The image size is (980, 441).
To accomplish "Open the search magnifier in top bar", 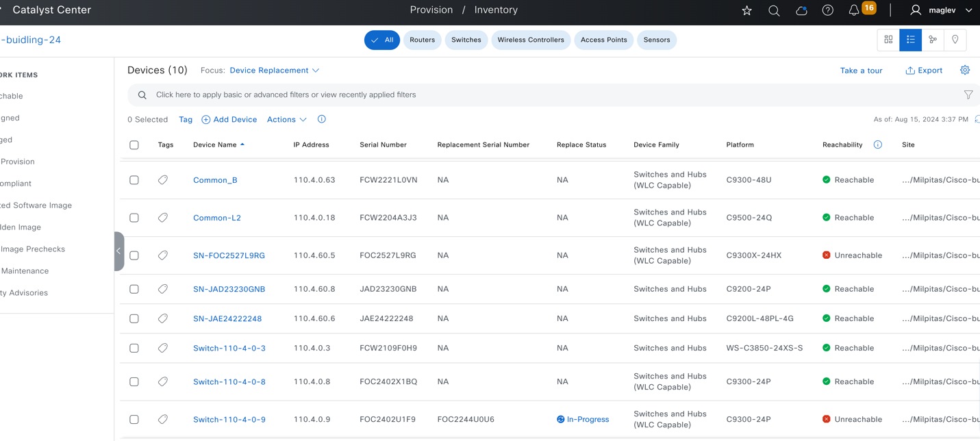I will (x=774, y=10).
